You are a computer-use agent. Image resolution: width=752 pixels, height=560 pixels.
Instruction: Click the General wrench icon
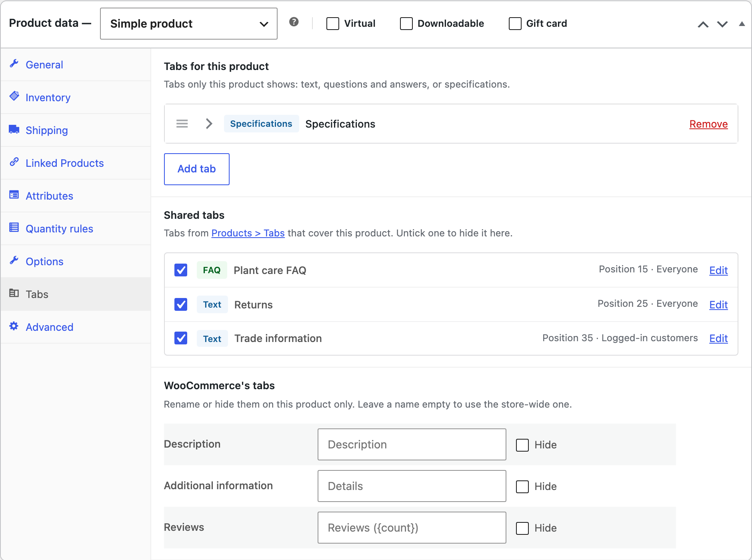[x=14, y=64]
